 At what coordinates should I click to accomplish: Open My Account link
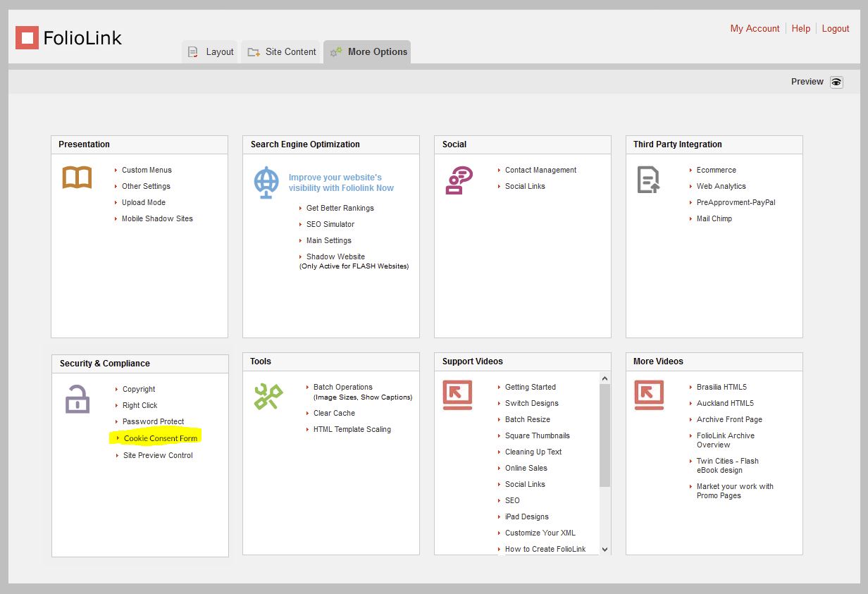(755, 29)
